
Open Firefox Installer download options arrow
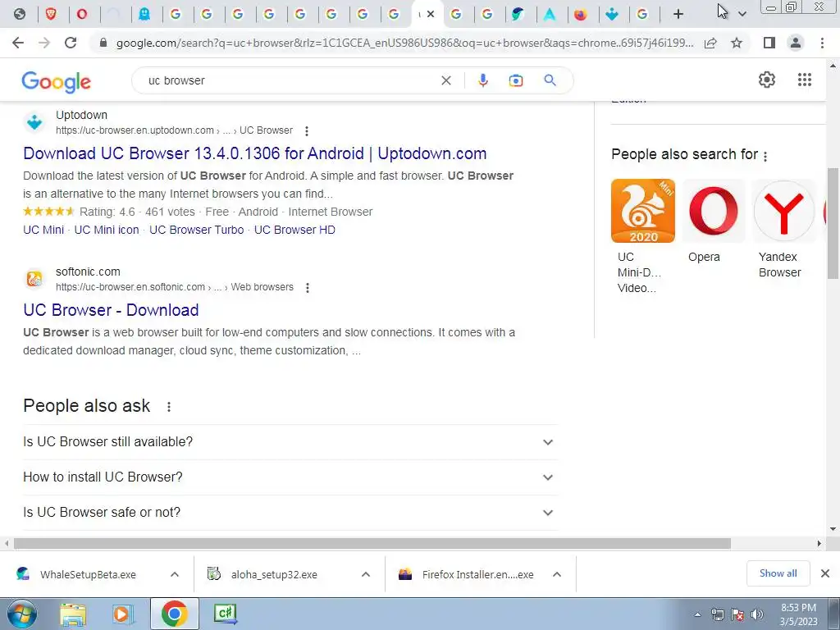click(x=557, y=574)
